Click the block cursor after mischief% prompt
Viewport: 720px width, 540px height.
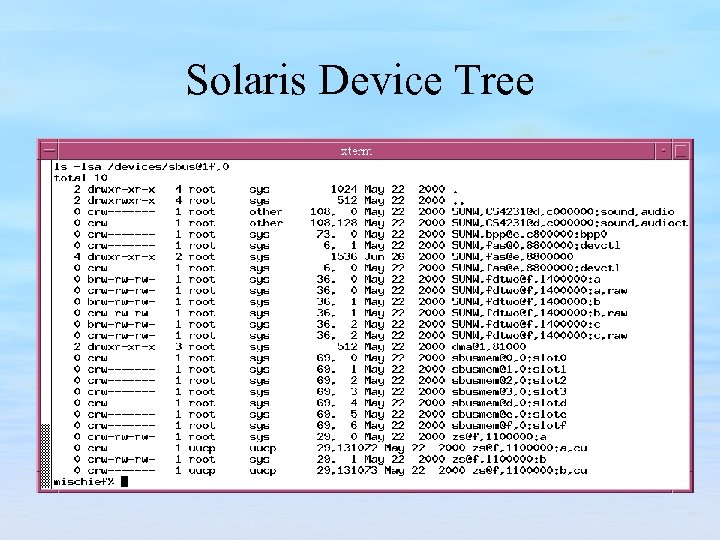click(124, 481)
